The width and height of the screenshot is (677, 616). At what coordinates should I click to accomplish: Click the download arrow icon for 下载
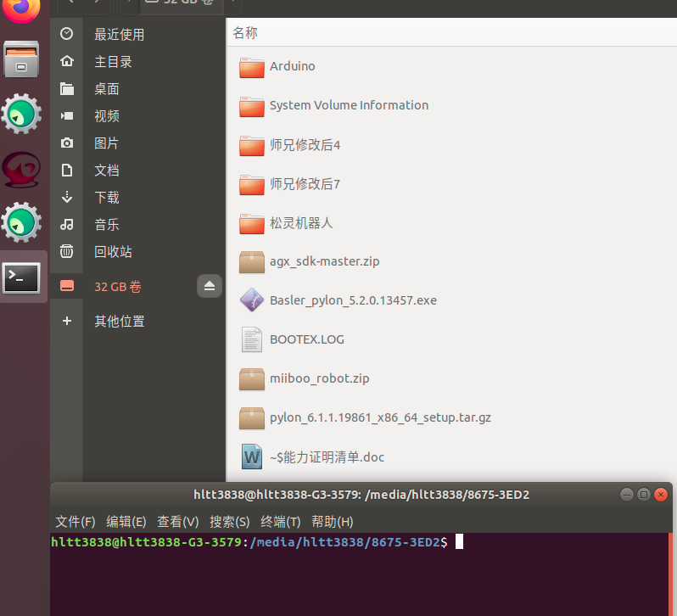click(66, 197)
